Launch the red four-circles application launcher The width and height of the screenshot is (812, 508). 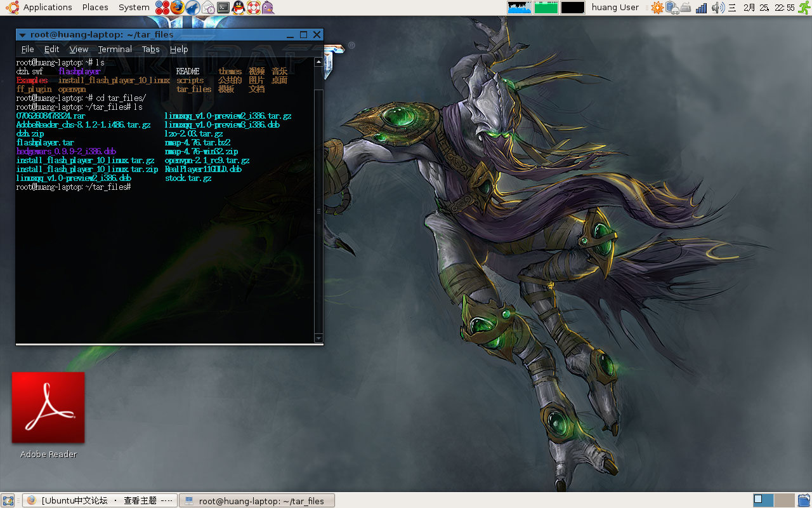click(x=162, y=8)
